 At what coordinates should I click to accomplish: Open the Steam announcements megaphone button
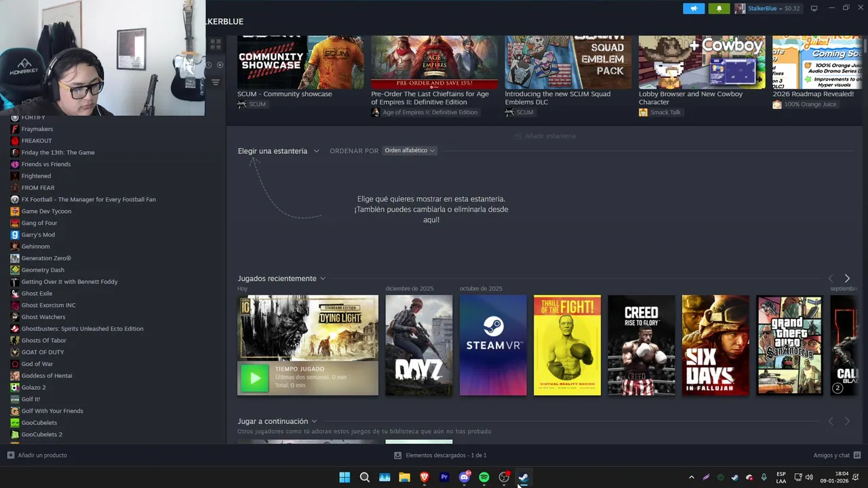click(694, 8)
